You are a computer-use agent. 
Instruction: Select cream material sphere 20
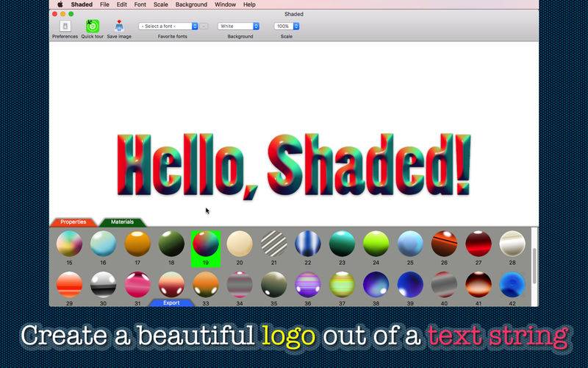(x=240, y=244)
